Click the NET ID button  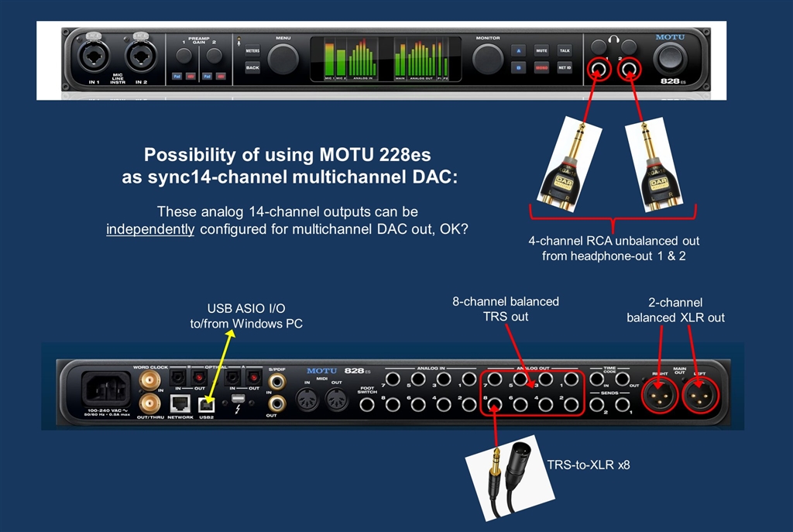[565, 67]
